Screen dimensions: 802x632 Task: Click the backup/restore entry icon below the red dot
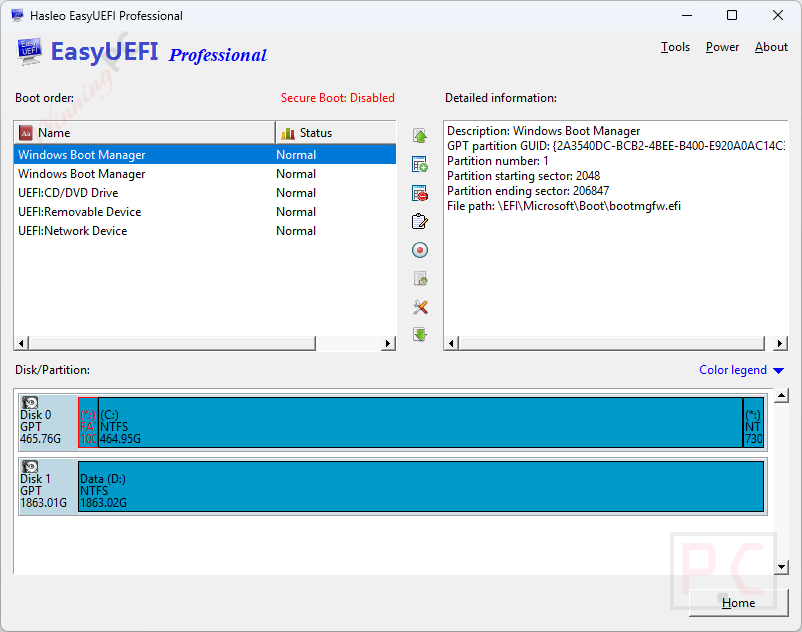(420, 279)
